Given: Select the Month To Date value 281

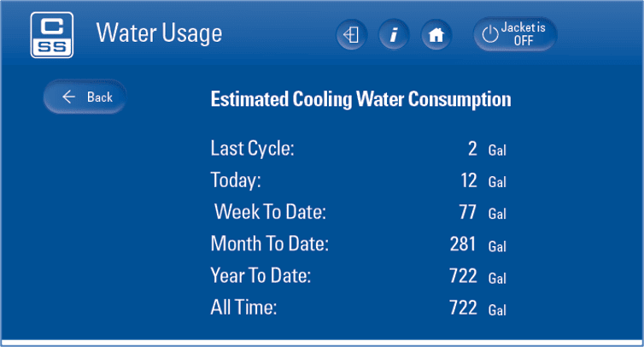Looking at the screenshot, I should click(463, 244).
